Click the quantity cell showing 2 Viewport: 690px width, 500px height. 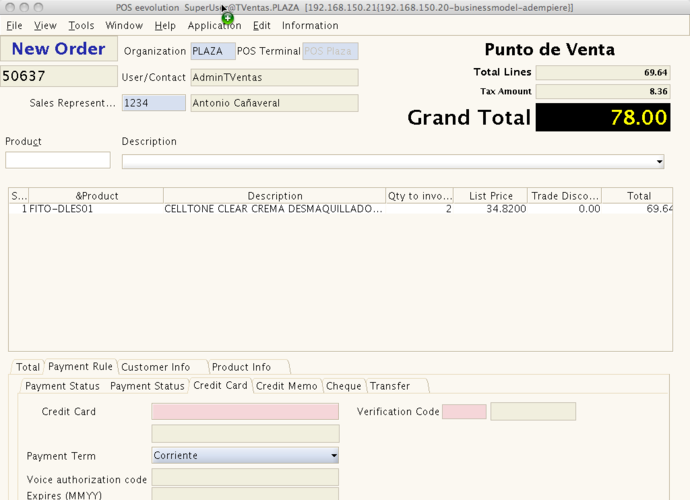(x=419, y=209)
